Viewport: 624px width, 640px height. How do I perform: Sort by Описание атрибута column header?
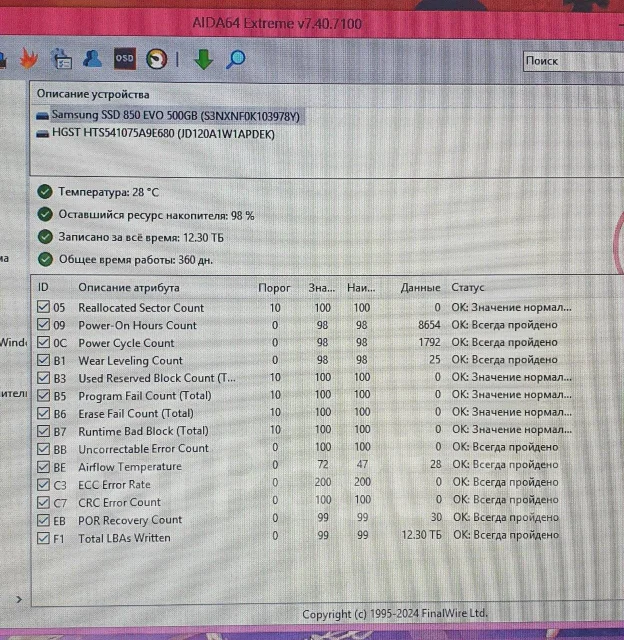(x=129, y=288)
